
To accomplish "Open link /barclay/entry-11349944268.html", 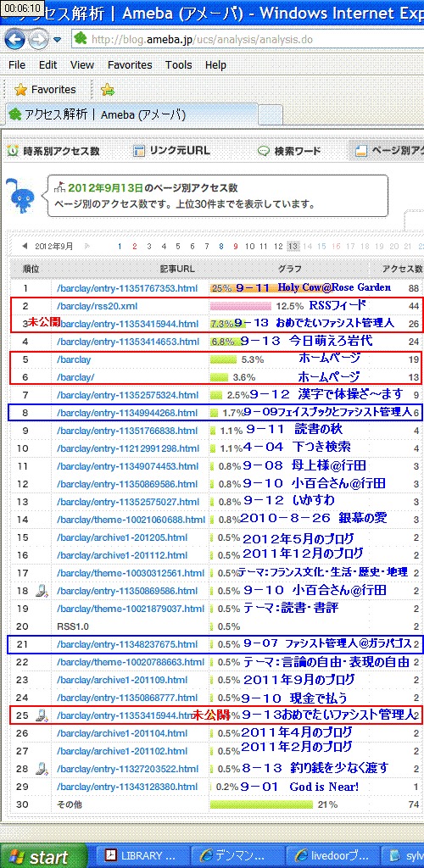I will (x=127, y=413).
